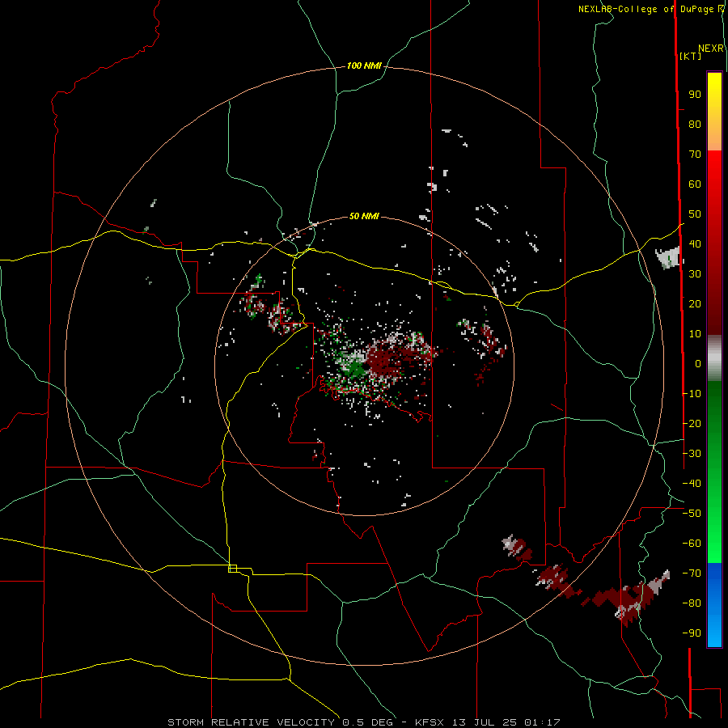Image resolution: width=728 pixels, height=728 pixels.
Task: Click the -30 knot scale label
Action: pos(692,454)
